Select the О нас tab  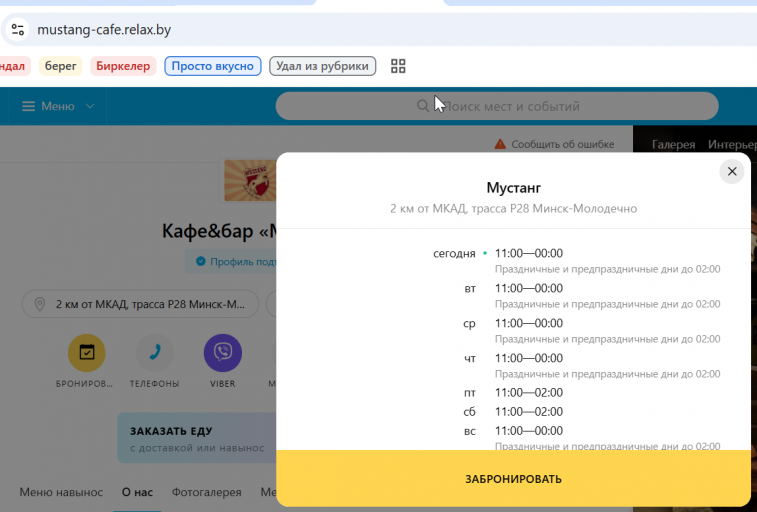(137, 492)
